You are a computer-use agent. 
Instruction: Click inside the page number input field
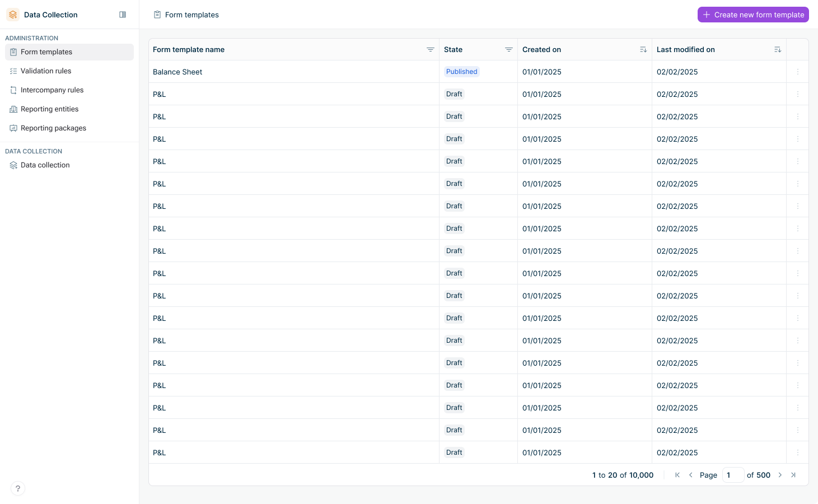click(733, 474)
